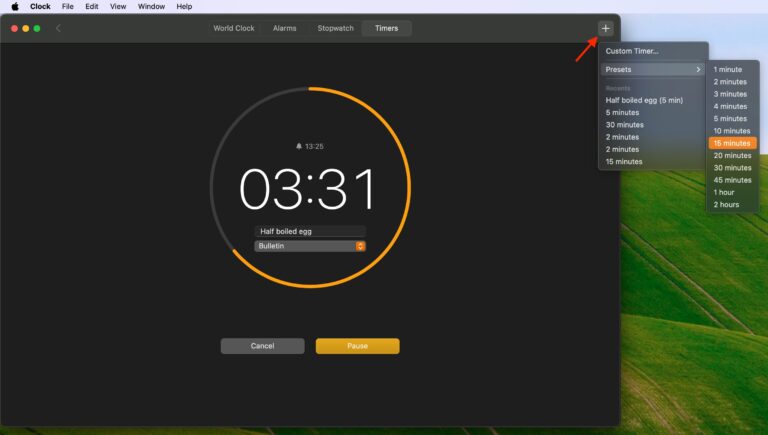
Task: Switch to the Stopwatch tab
Action: coord(336,28)
